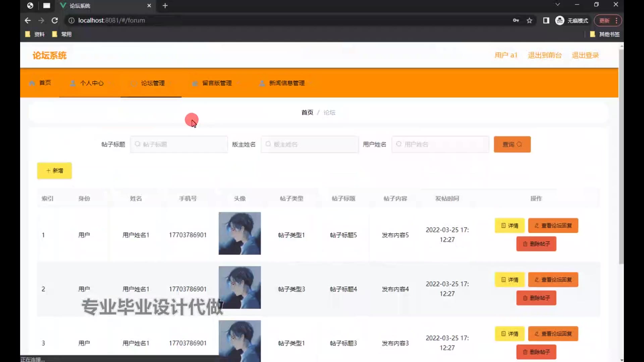
Task: Click inside the 帖子标题 search field
Action: (179, 144)
